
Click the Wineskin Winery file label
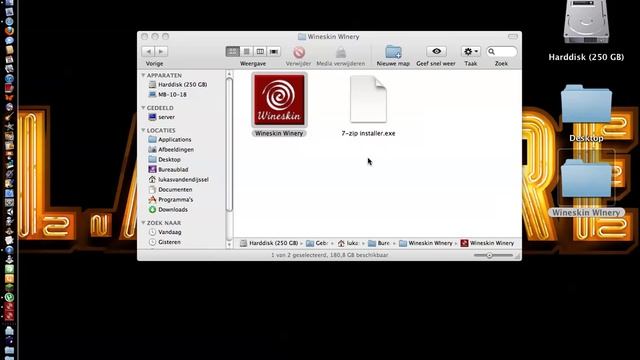pyautogui.click(x=279, y=133)
